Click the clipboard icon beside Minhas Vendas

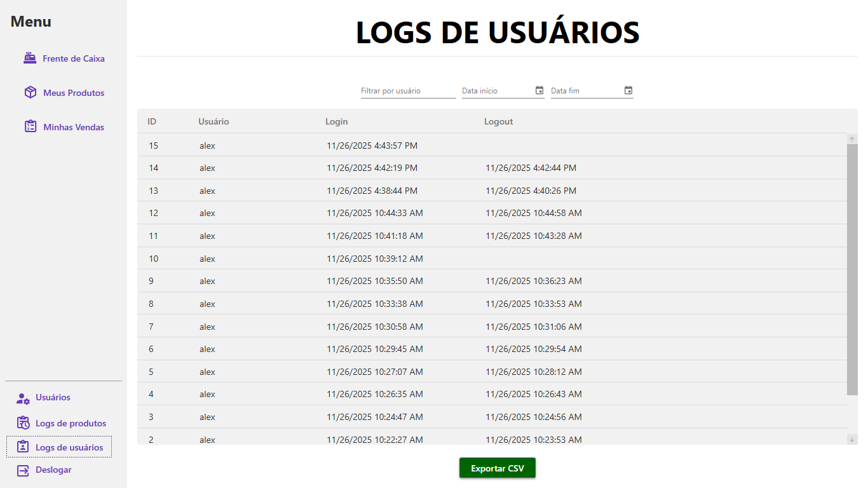coord(30,127)
